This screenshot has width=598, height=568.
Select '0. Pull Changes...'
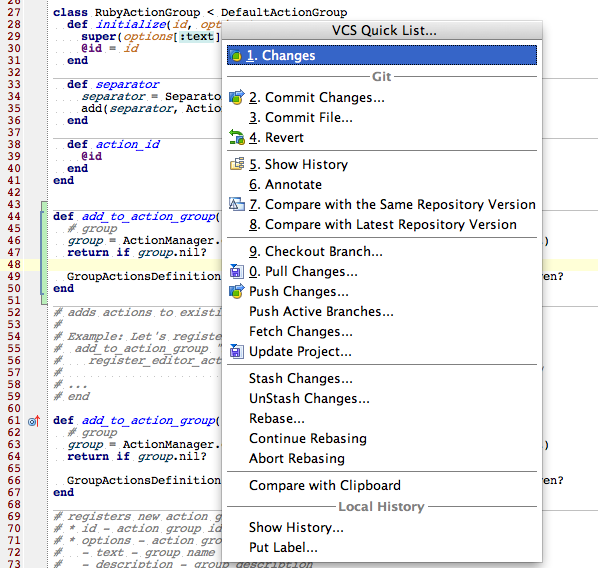(x=304, y=272)
